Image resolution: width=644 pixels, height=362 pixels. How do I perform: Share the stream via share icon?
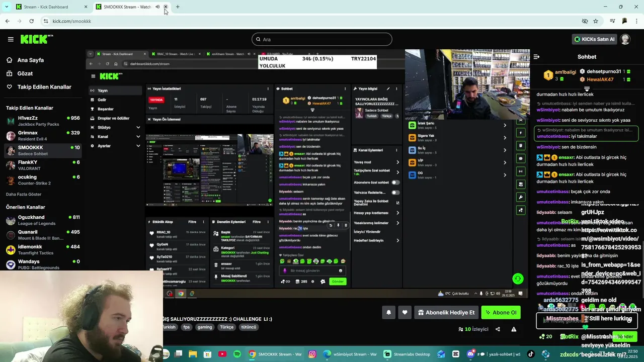tap(498, 329)
